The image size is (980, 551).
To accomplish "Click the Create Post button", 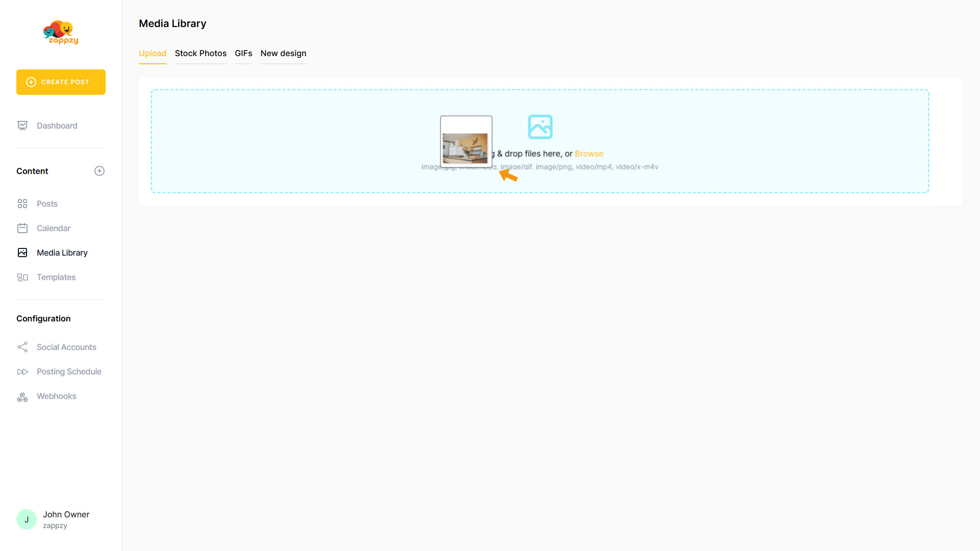I will tap(61, 82).
